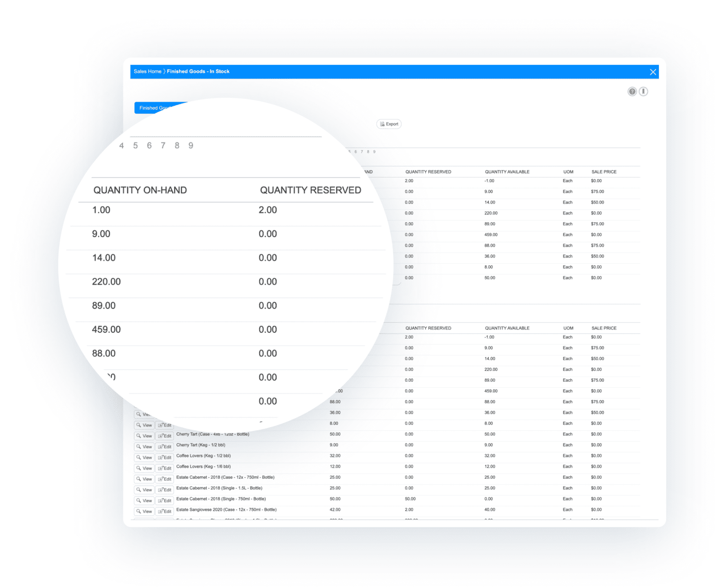This screenshot has width=724, height=588.
Task: Edit Estate Cabernet 2018 Case 12x
Action: point(165,479)
